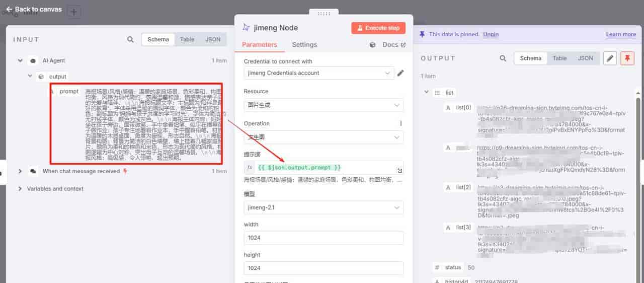Viewport: 644px width, 283px height.
Task: Select the status field in output
Action: pyautogui.click(x=453, y=267)
